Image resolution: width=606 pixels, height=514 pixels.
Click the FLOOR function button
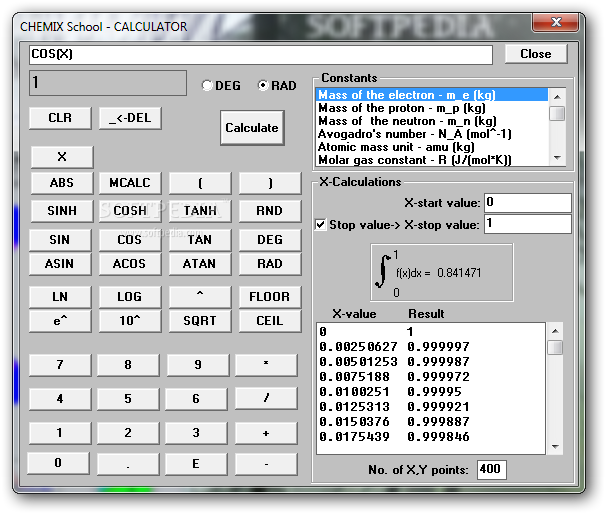click(270, 297)
